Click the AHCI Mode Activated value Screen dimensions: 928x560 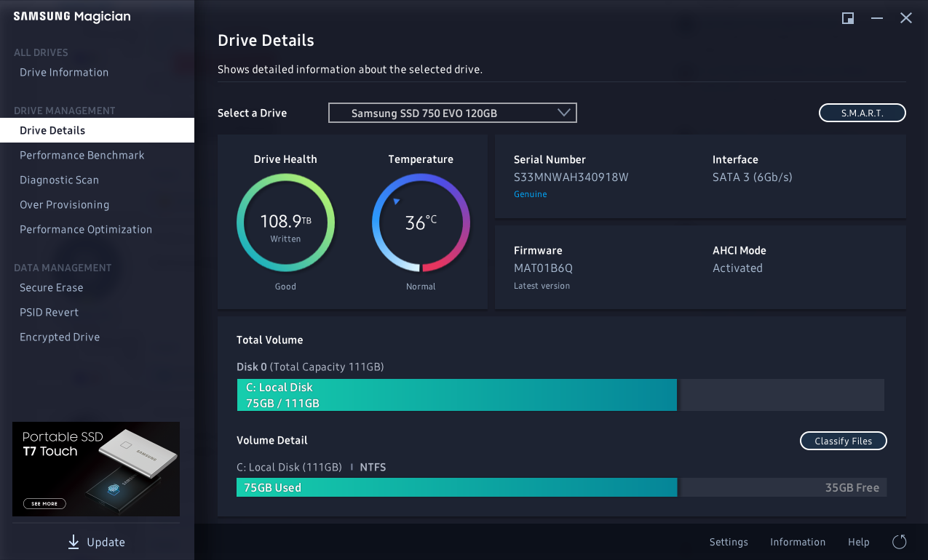(737, 268)
